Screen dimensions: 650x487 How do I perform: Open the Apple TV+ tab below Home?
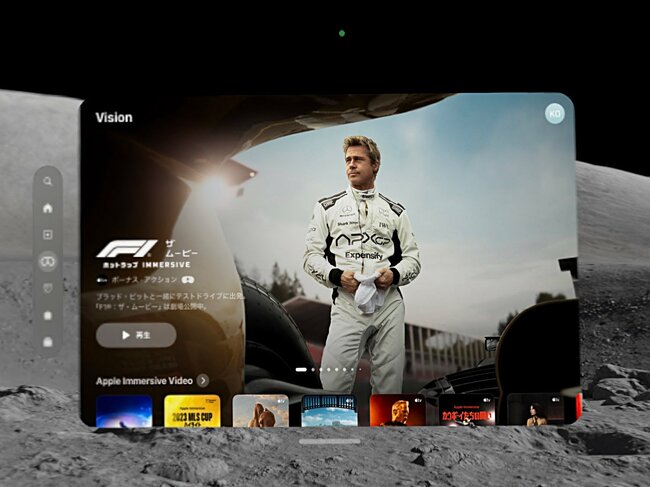pyautogui.click(x=48, y=235)
